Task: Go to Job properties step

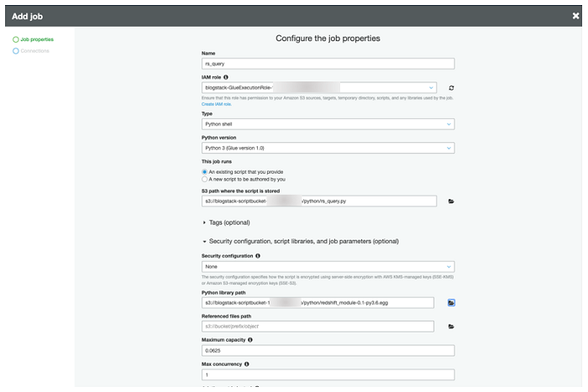Action: (36, 39)
